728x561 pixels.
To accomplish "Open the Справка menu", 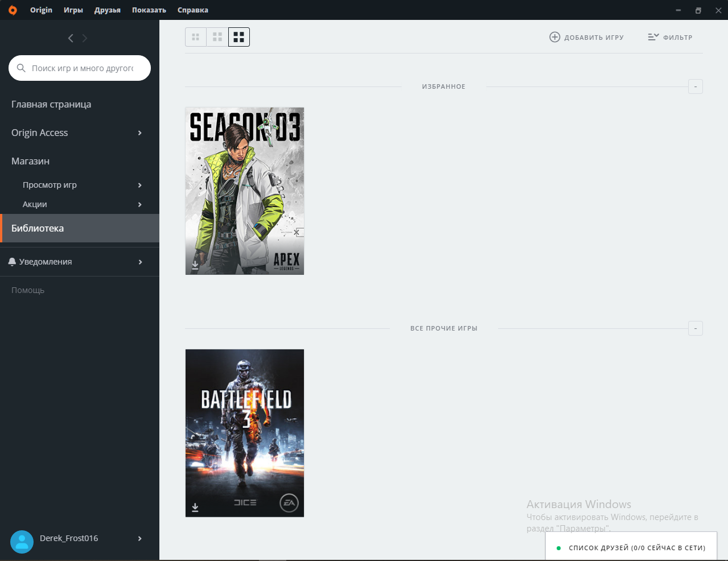I will tap(193, 10).
